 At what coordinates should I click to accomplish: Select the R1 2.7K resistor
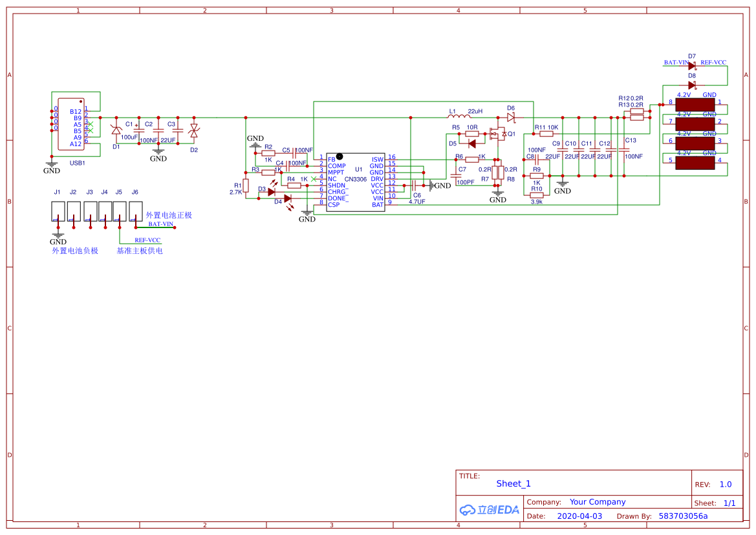[x=246, y=188]
